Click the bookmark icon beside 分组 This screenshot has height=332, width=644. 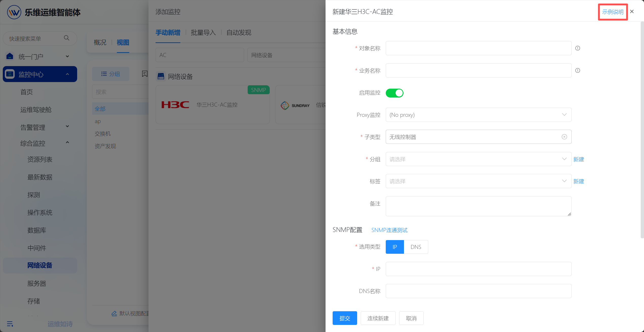click(145, 74)
